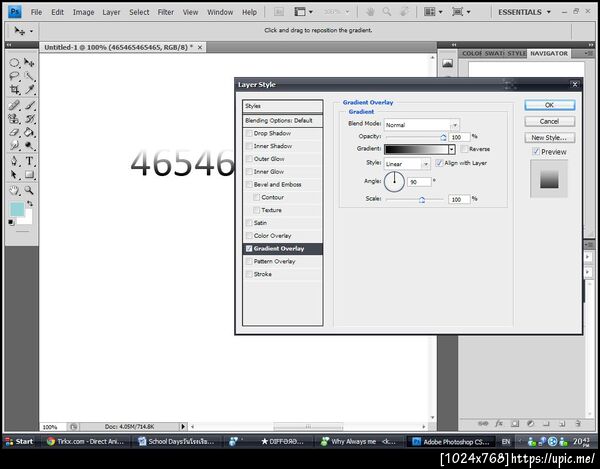Enable the Bevel and Emboss checkbox
600x469 pixels.
click(249, 184)
